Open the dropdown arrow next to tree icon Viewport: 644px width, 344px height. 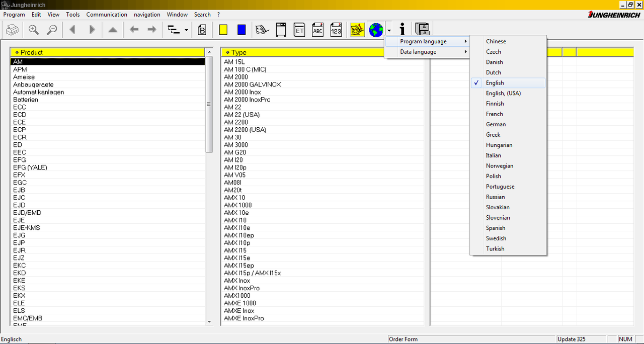click(187, 30)
